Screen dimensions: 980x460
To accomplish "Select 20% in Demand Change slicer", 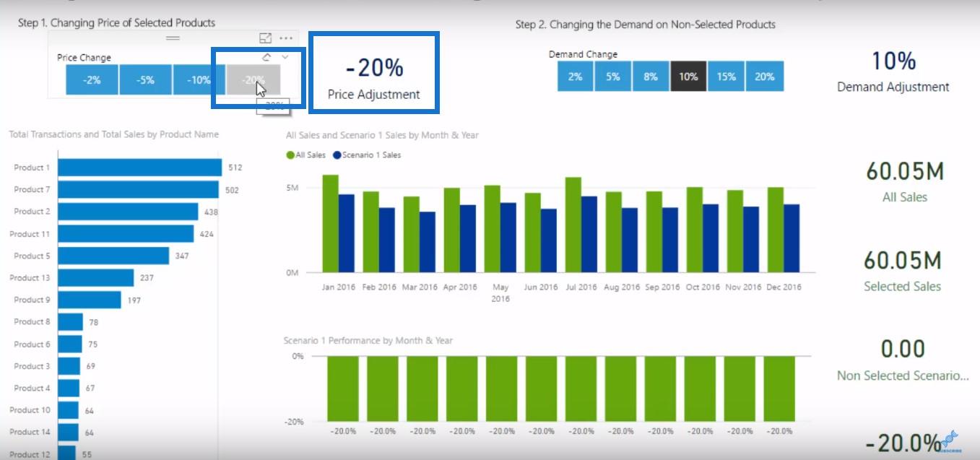I will tap(764, 76).
